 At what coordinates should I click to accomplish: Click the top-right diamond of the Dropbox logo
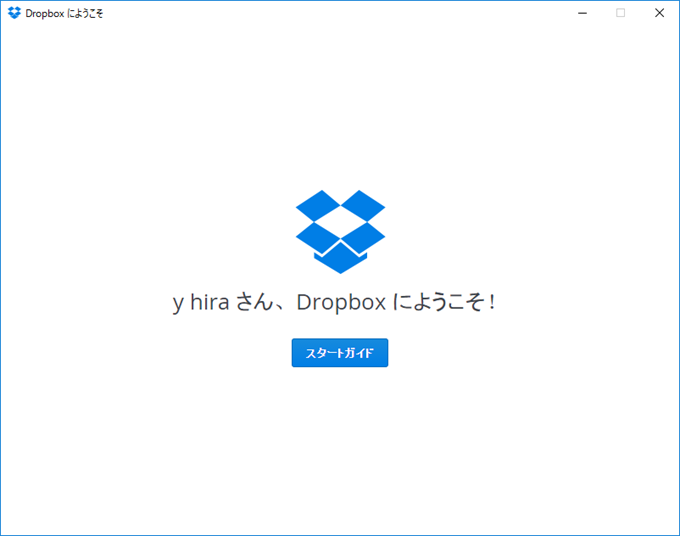tap(363, 207)
